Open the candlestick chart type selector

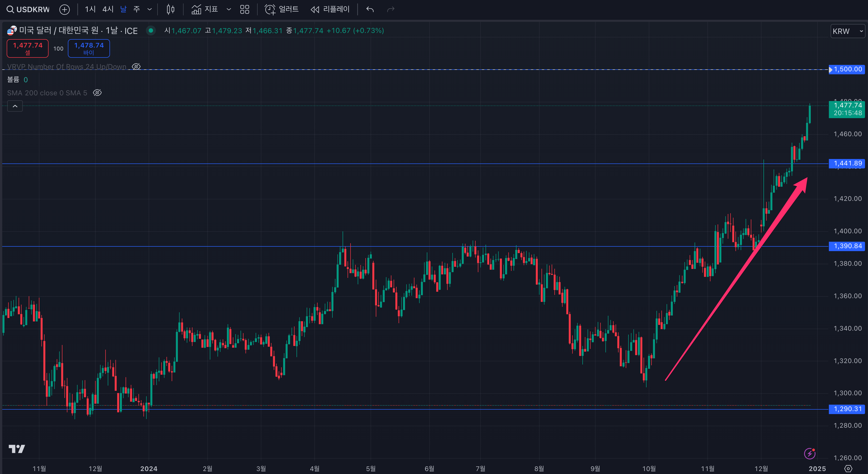click(170, 9)
